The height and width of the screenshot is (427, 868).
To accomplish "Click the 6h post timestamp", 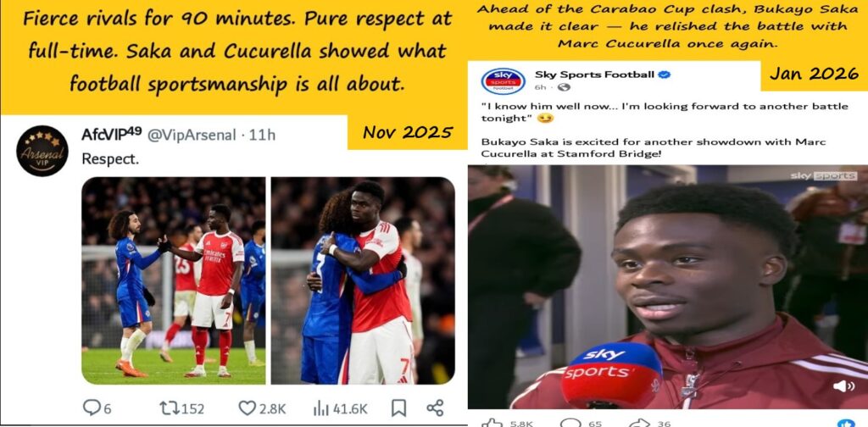I will [x=540, y=87].
